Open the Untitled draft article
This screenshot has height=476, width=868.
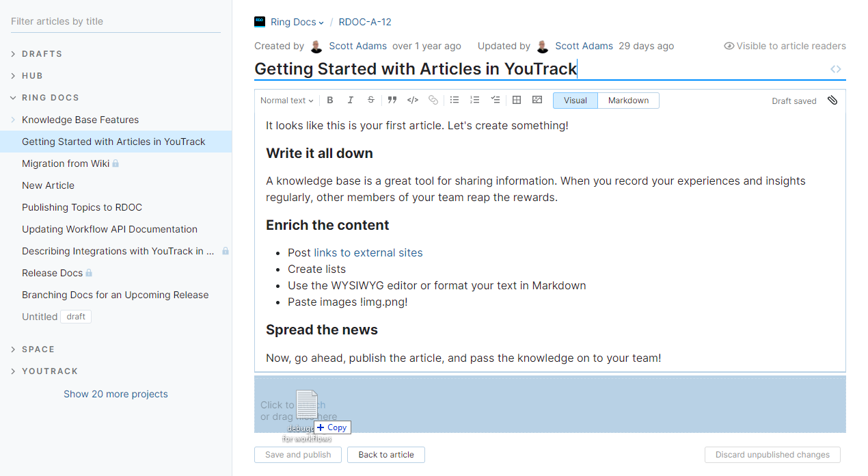[x=40, y=317]
